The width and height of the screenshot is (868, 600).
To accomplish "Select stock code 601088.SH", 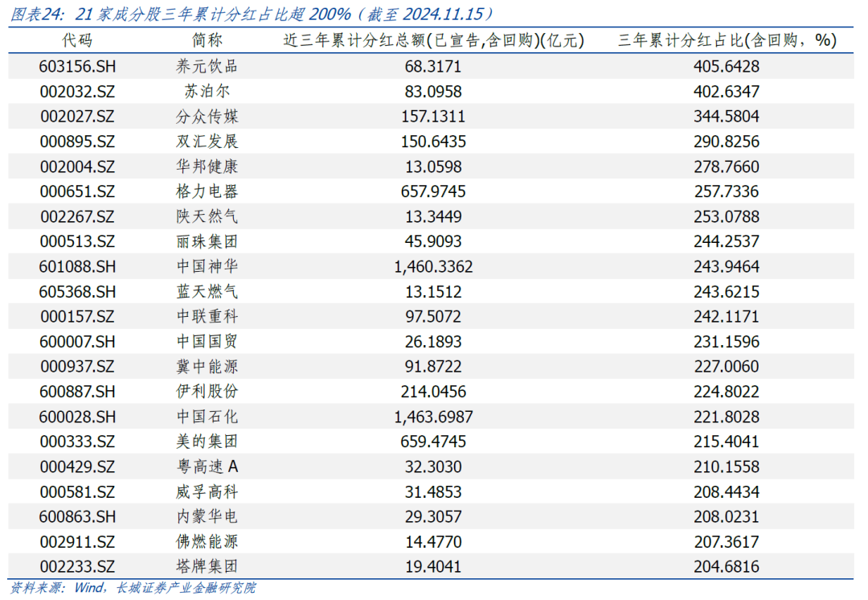I will [77, 266].
